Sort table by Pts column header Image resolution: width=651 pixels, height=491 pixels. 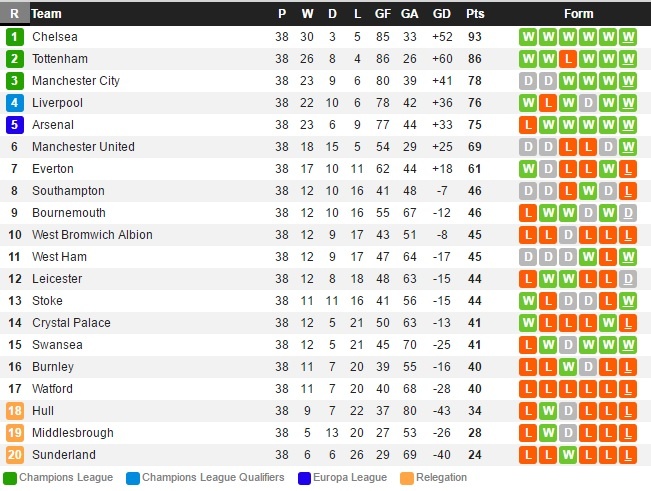pyautogui.click(x=475, y=14)
